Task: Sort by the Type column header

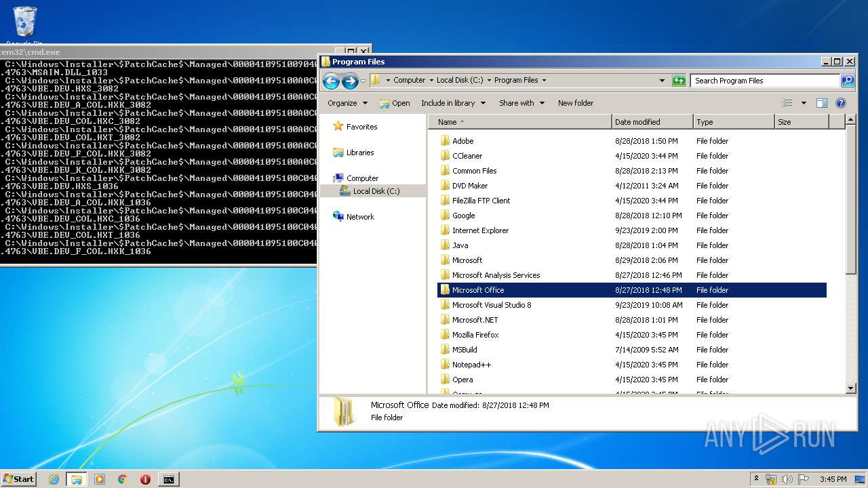Action: [x=734, y=122]
